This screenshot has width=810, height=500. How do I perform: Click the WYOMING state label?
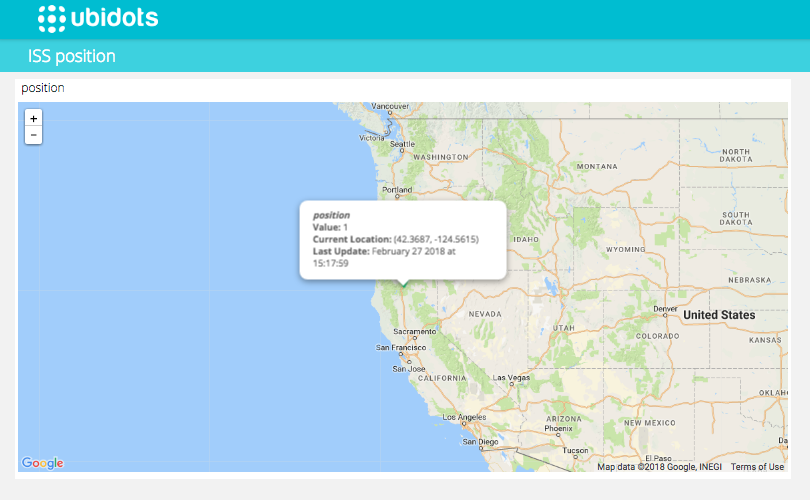626,249
